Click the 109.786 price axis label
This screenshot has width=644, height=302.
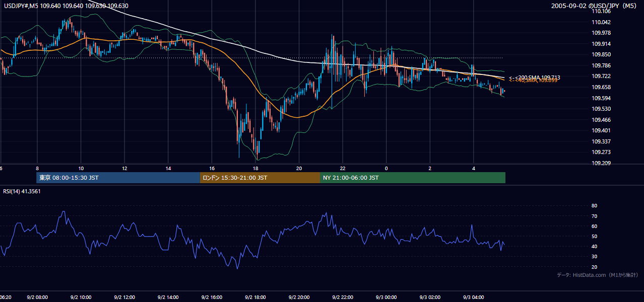click(602, 65)
